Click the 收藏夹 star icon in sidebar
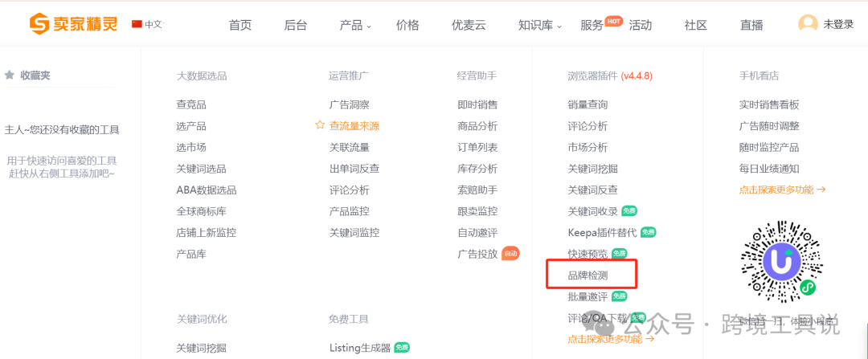This screenshot has height=359, width=868. [x=10, y=75]
